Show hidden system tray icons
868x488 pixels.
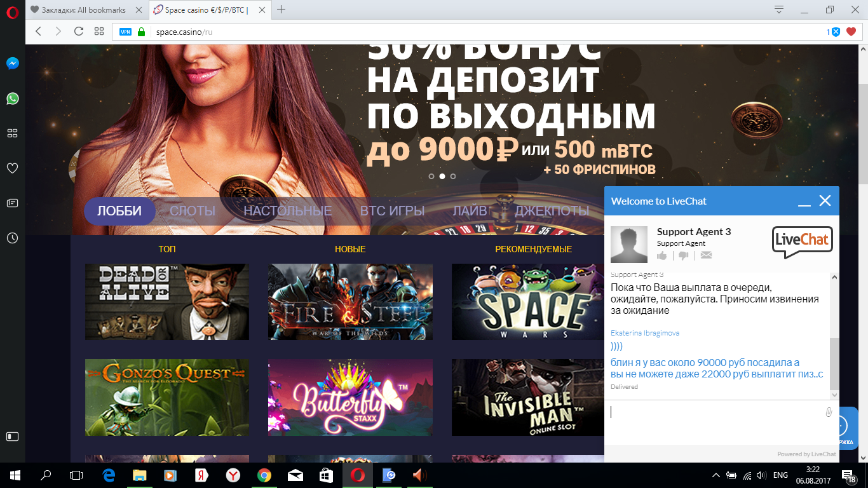point(716,475)
